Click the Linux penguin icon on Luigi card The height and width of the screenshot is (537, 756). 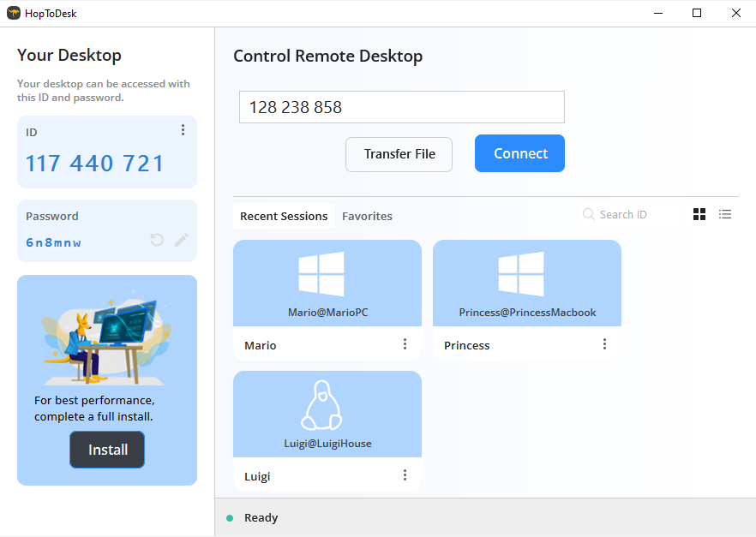(321, 405)
